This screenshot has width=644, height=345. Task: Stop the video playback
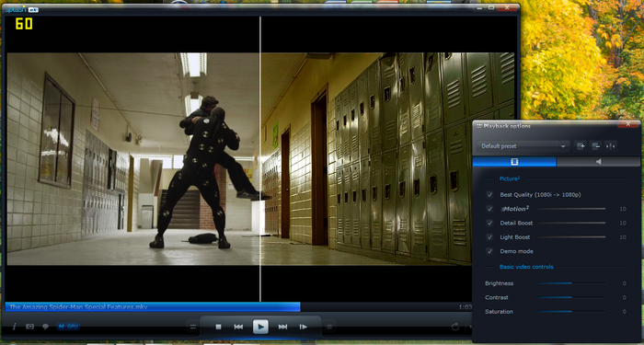click(x=219, y=327)
